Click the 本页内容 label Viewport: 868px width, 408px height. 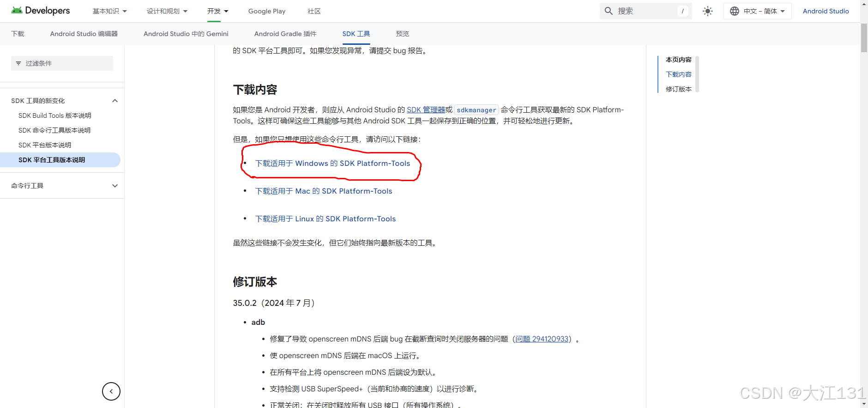678,60
